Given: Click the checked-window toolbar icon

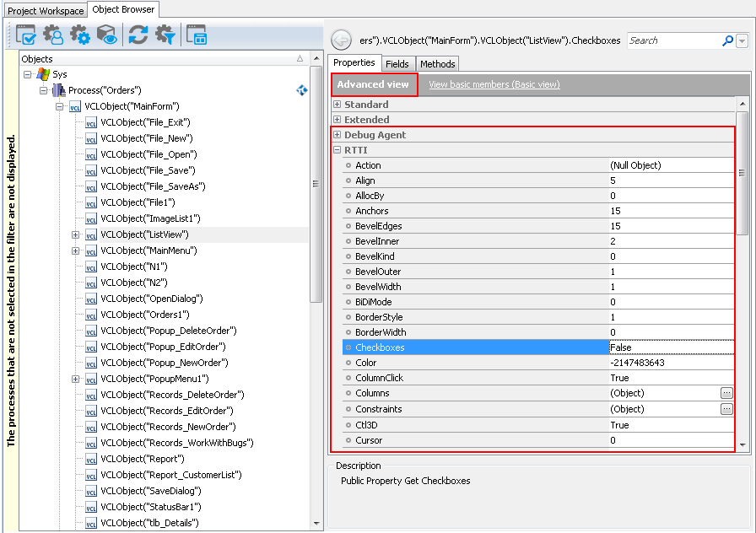Looking at the screenshot, I should (25, 35).
